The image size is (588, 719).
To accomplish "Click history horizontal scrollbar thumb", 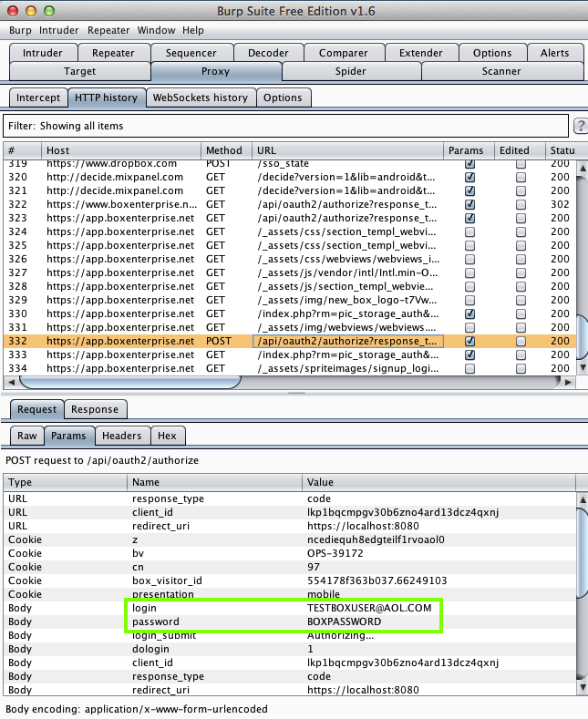I will pos(129,382).
